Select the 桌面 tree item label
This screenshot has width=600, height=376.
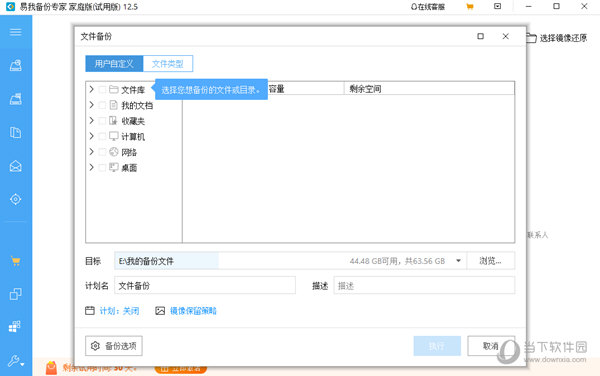point(129,168)
